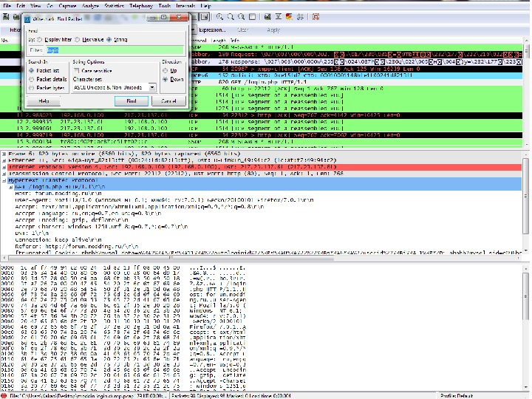Open the Tools menu
This screenshot has width=532, height=399.
point(165,6)
